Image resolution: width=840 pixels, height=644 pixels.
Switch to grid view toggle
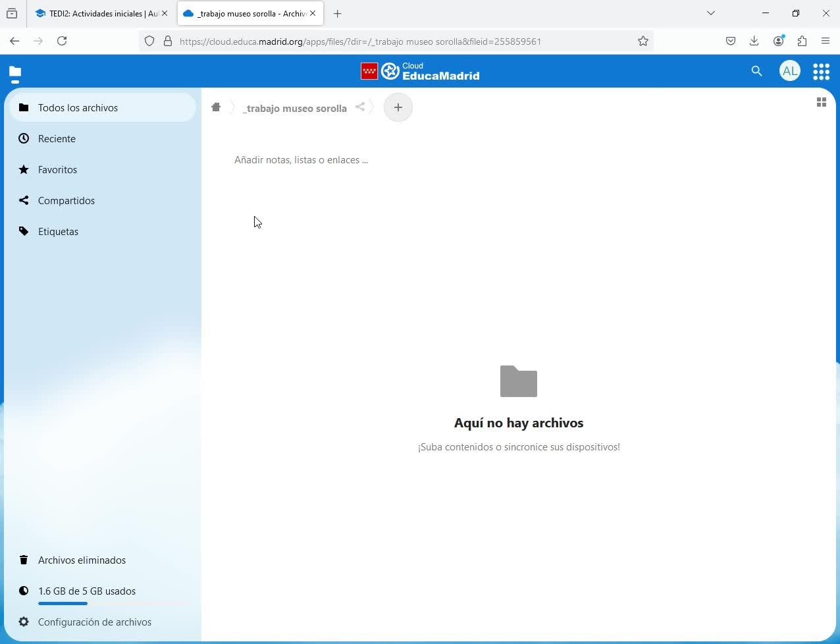(x=821, y=102)
